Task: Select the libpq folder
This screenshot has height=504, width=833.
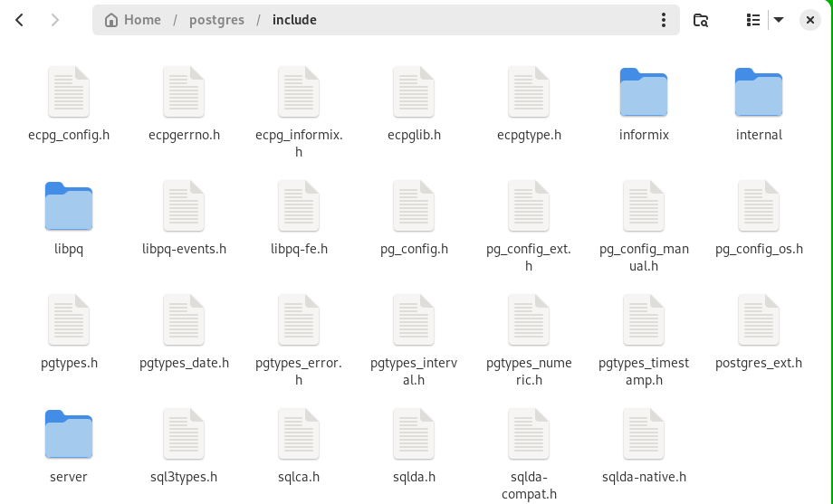Action: 69,206
